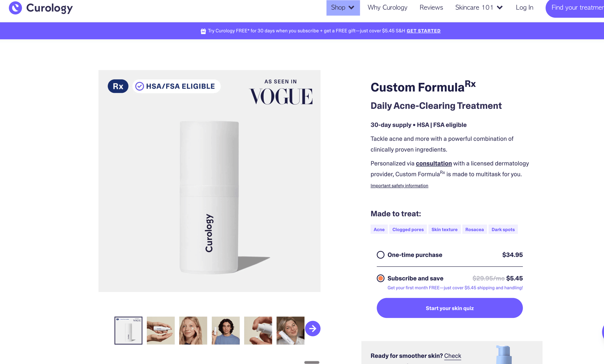The height and width of the screenshot is (364, 604).
Task: Click the GET STARTED banner link
Action: (x=423, y=31)
